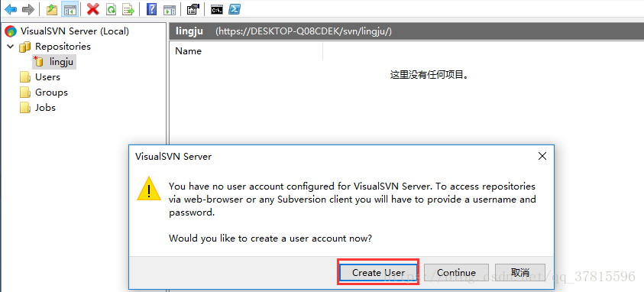Click the Continue button in dialog
Image resolution: width=644 pixels, height=292 pixels.
coord(456,273)
